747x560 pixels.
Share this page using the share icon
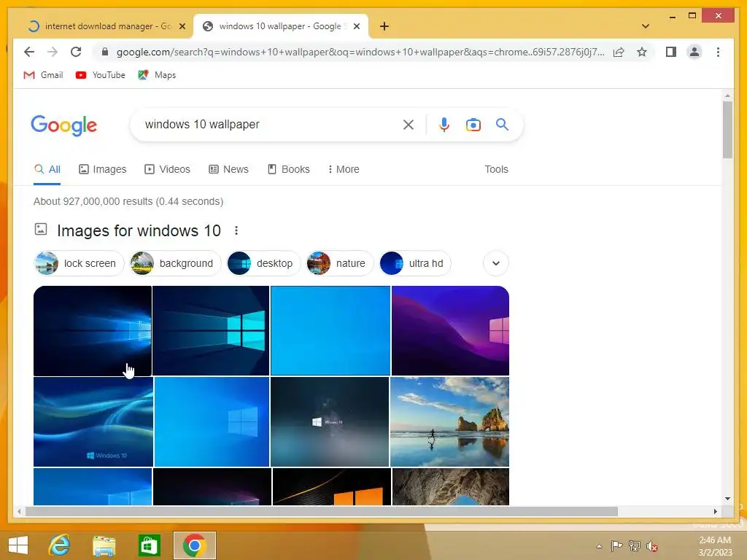coord(619,52)
